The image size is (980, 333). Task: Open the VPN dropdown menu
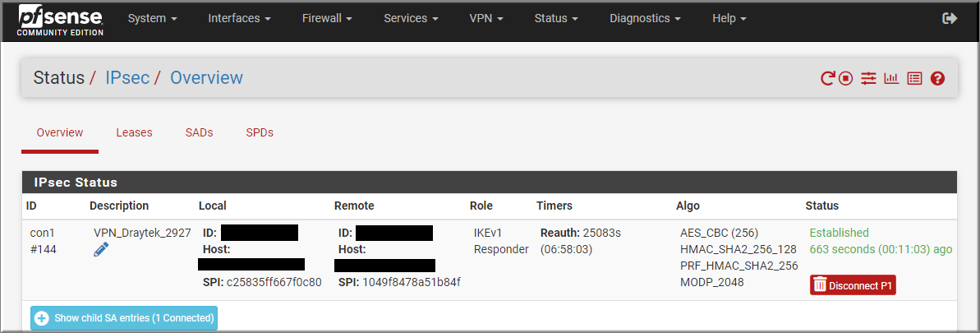[x=486, y=19]
